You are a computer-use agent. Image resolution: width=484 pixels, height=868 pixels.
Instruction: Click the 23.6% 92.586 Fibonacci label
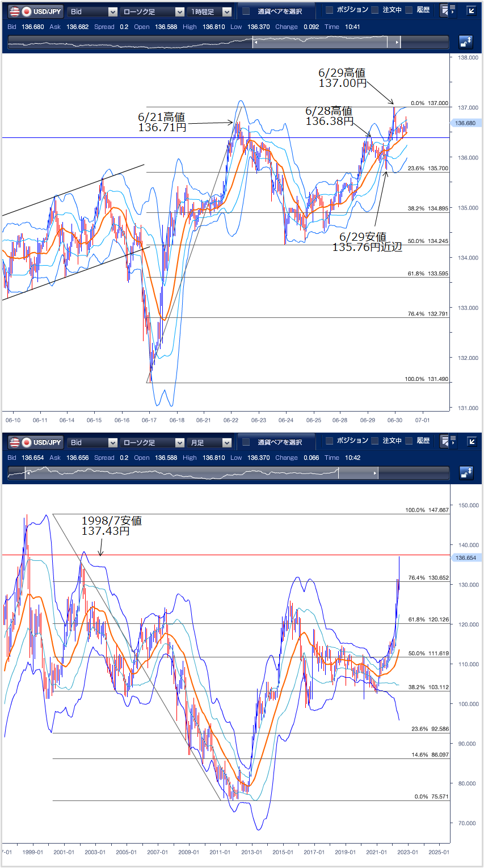coord(430,729)
